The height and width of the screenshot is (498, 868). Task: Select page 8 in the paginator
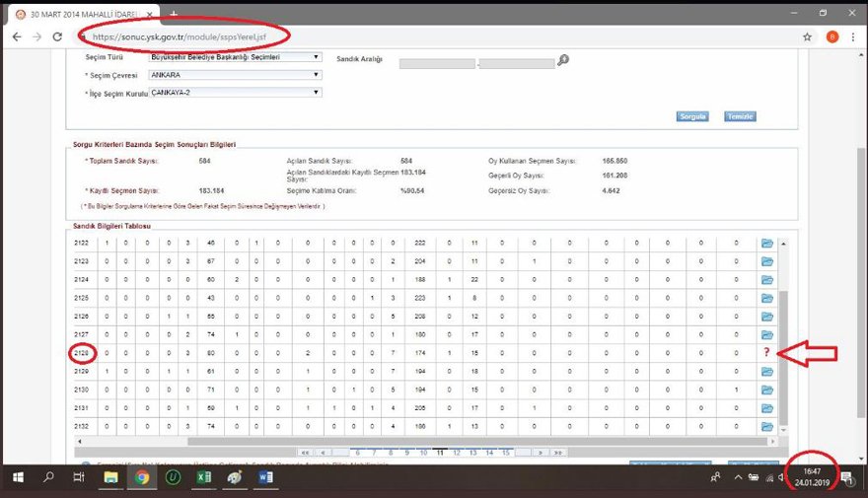coord(389,453)
